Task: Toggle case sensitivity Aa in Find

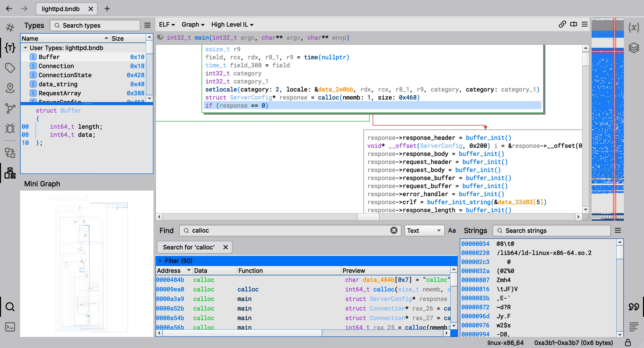Action: [x=452, y=231]
